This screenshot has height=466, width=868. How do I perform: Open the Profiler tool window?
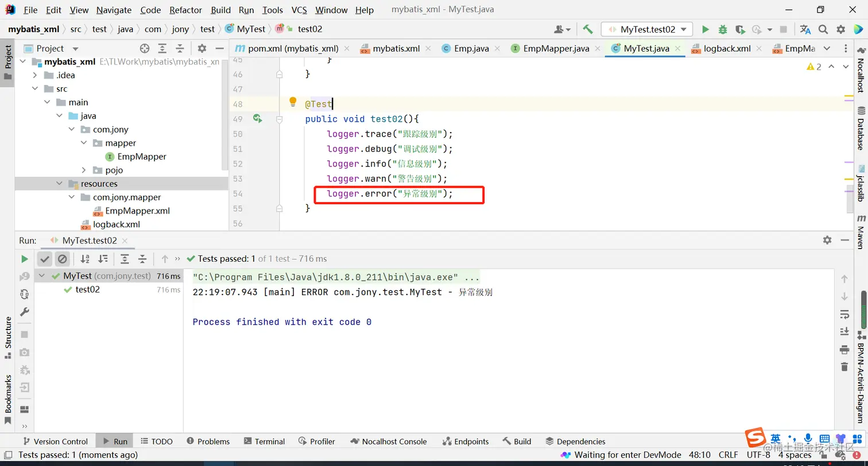tap(317, 441)
